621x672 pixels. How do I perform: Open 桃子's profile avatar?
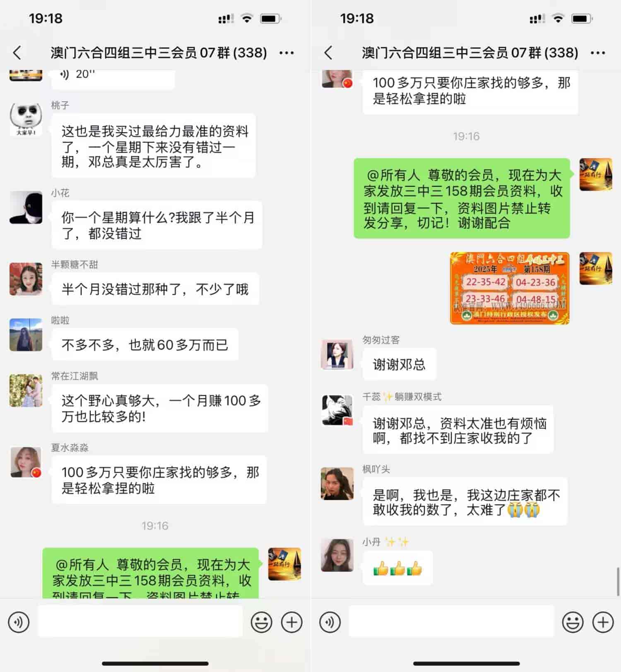pyautogui.click(x=26, y=119)
